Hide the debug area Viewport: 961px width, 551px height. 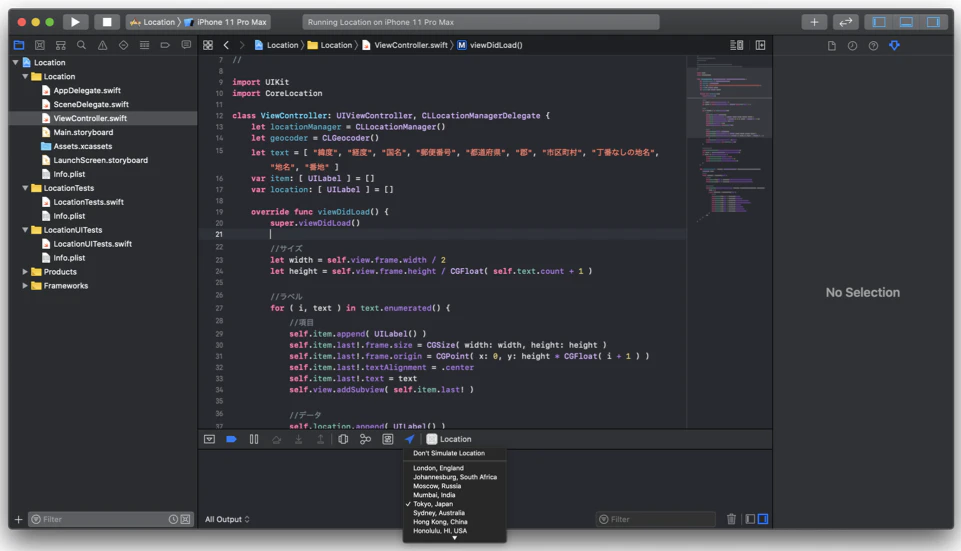(x=209, y=439)
